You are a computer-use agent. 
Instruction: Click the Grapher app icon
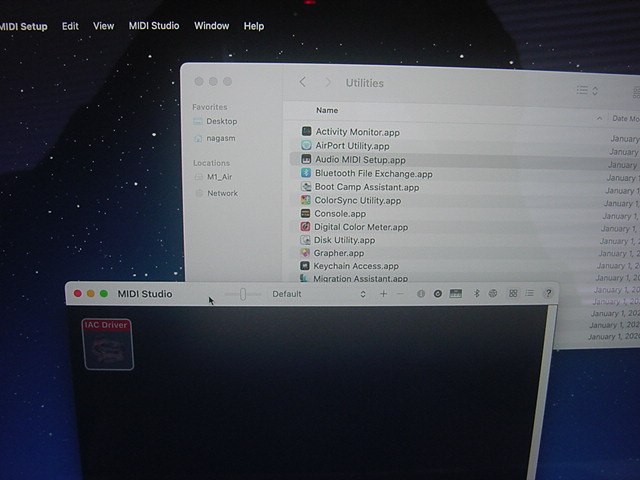coord(305,253)
